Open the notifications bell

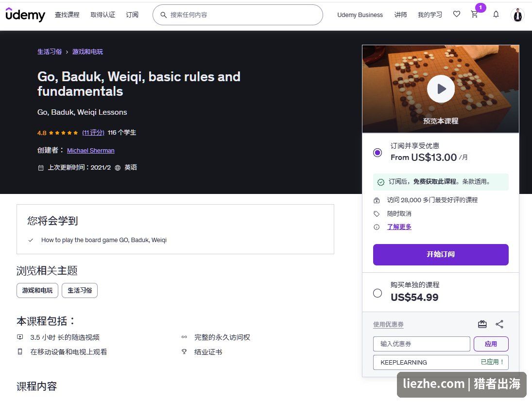496,14
